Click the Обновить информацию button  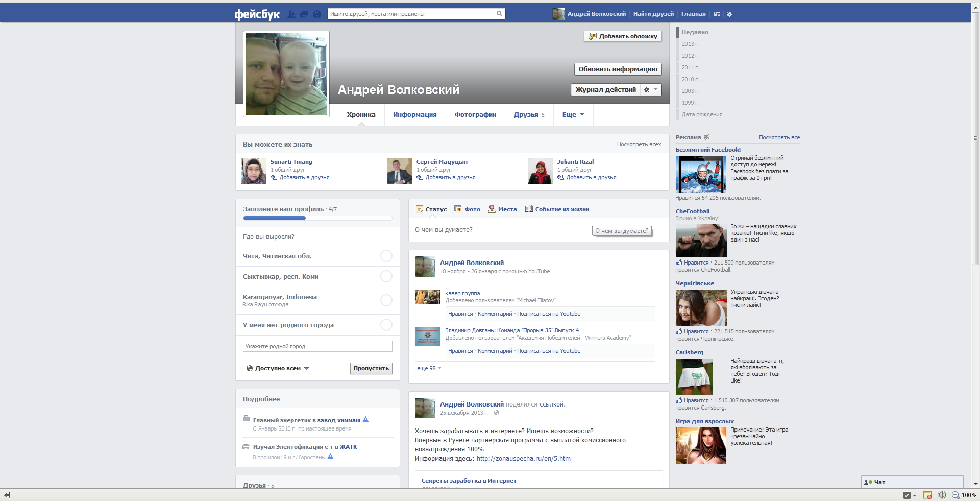(618, 69)
